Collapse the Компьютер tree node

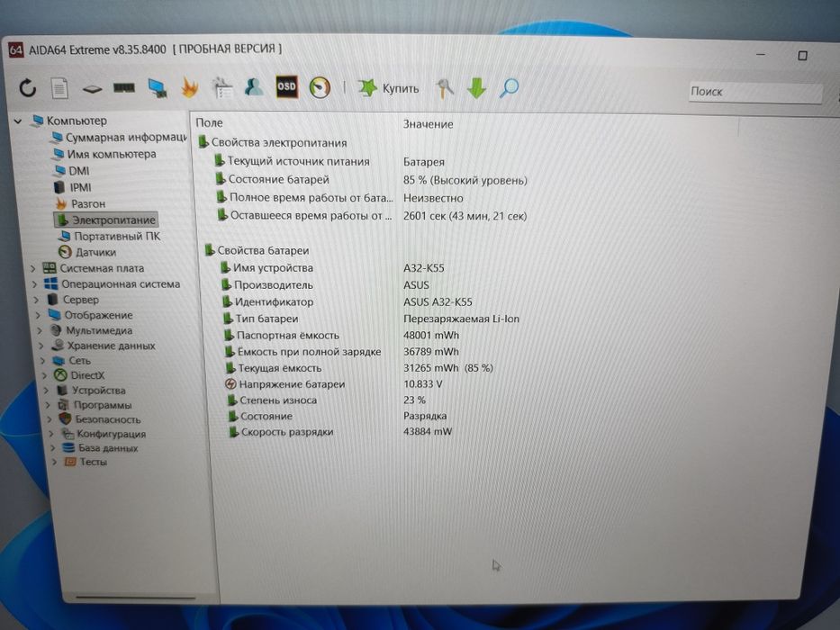tap(18, 121)
